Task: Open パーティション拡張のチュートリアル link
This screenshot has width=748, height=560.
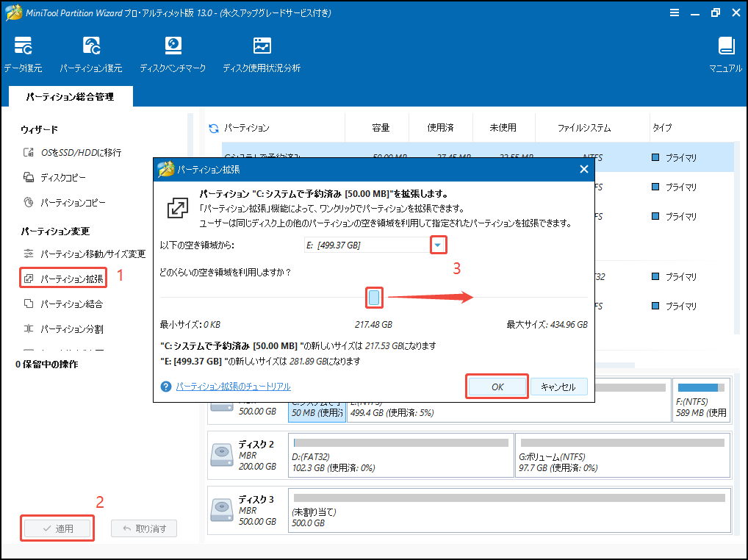Action: point(233,387)
